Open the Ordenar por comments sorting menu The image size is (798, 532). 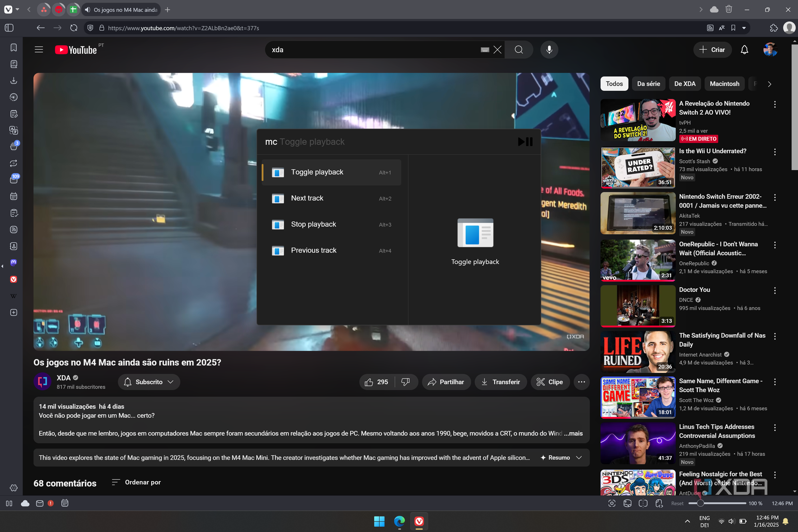click(x=136, y=482)
